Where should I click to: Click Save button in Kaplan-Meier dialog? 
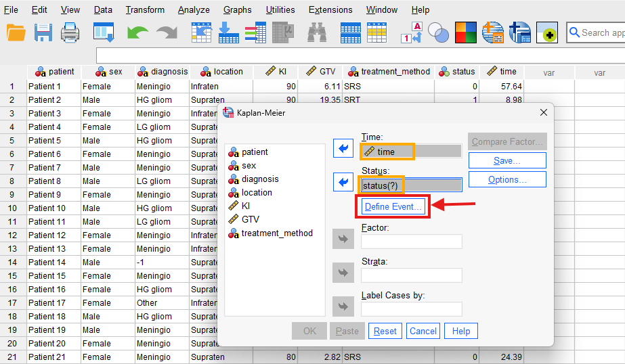(x=507, y=160)
